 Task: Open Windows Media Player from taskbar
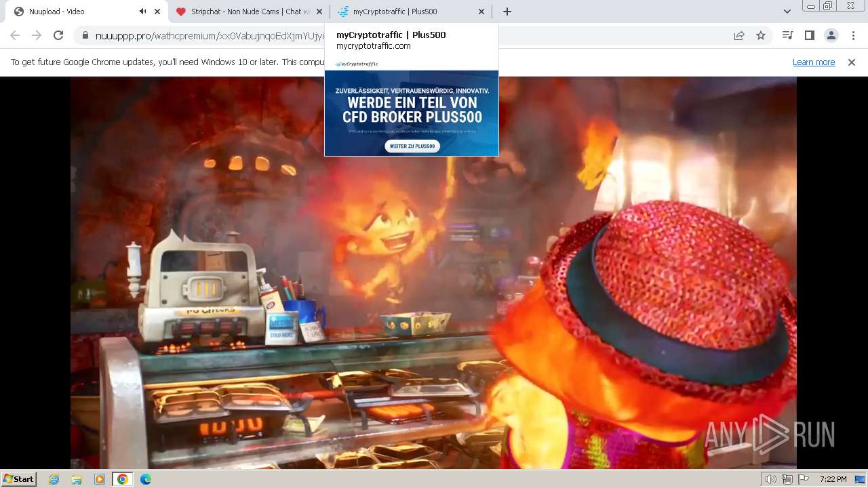[x=100, y=479]
